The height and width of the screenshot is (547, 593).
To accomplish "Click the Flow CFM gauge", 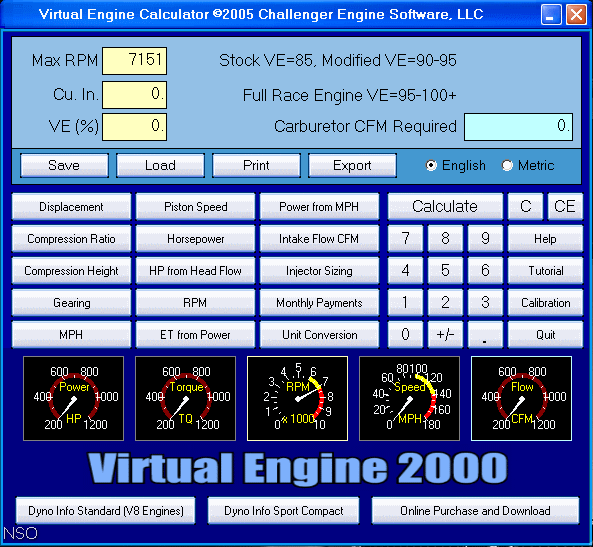I will 521,398.
